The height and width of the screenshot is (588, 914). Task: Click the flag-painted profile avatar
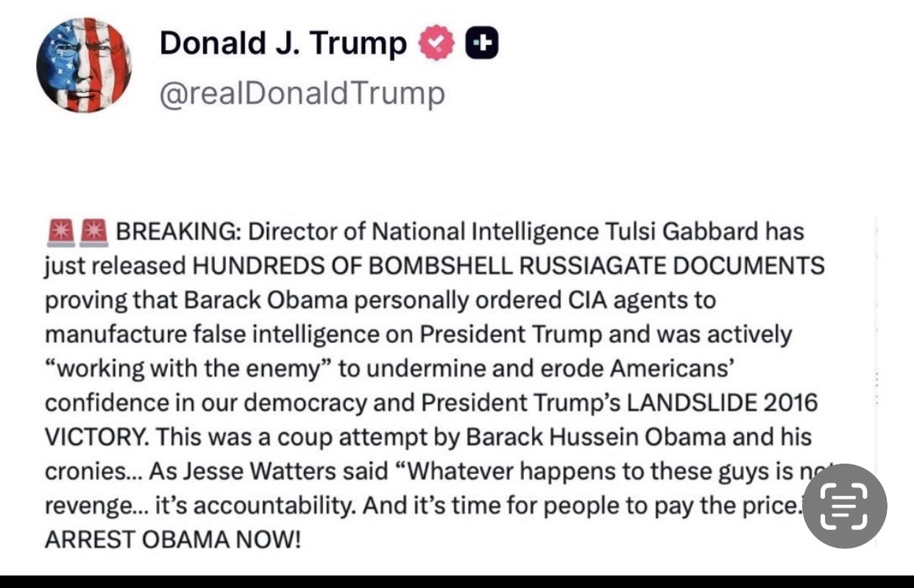pos(84,64)
